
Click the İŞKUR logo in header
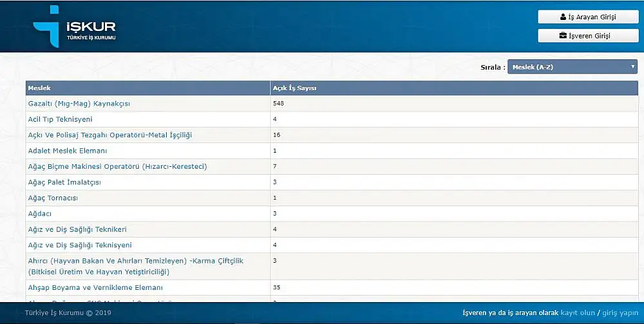(74, 26)
